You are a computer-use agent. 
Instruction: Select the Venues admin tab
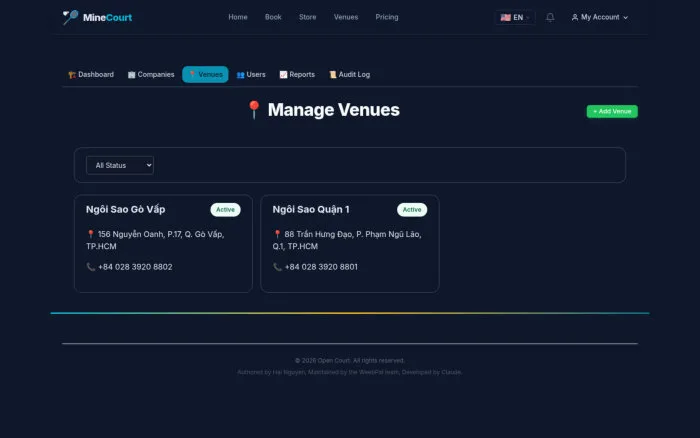205,75
